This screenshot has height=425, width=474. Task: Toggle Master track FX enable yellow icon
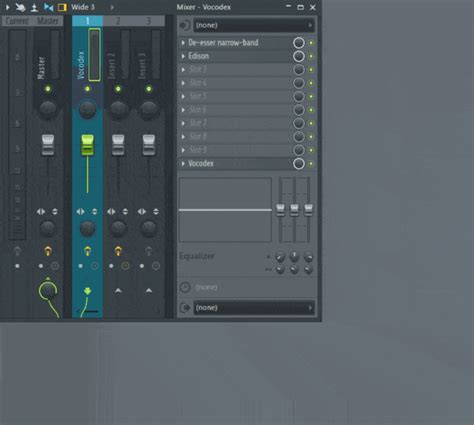click(x=48, y=251)
